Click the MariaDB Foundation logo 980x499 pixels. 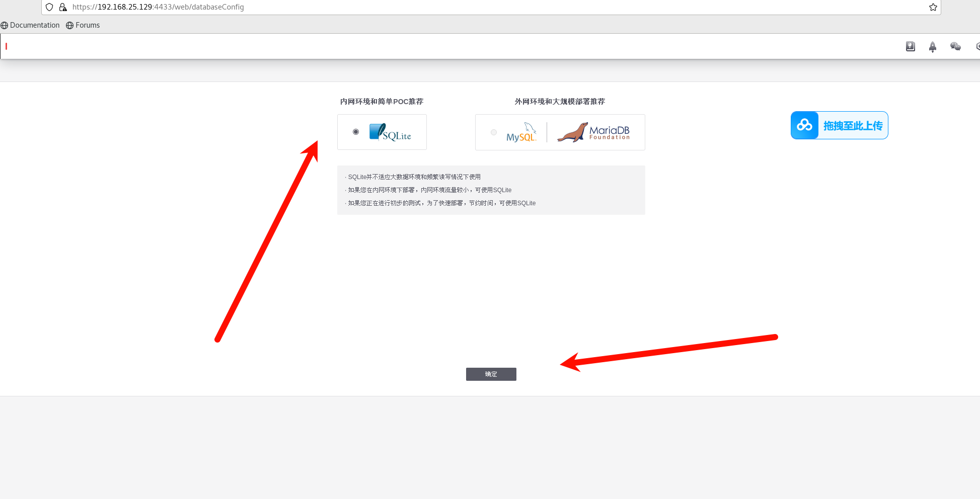(593, 132)
